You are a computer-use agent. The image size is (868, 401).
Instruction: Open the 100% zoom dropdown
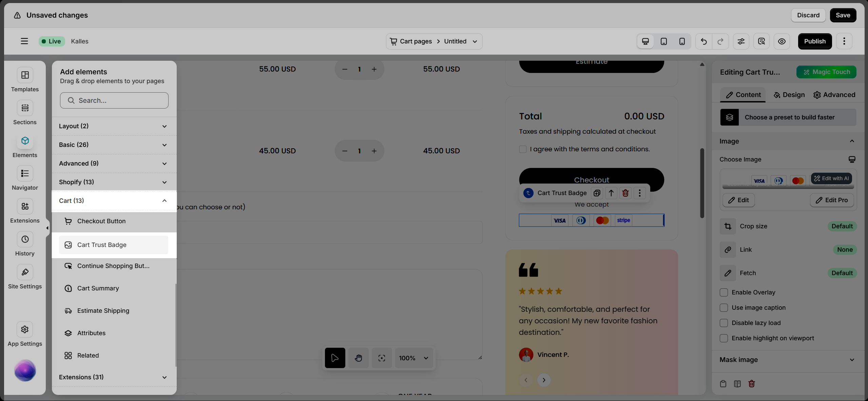coord(414,358)
